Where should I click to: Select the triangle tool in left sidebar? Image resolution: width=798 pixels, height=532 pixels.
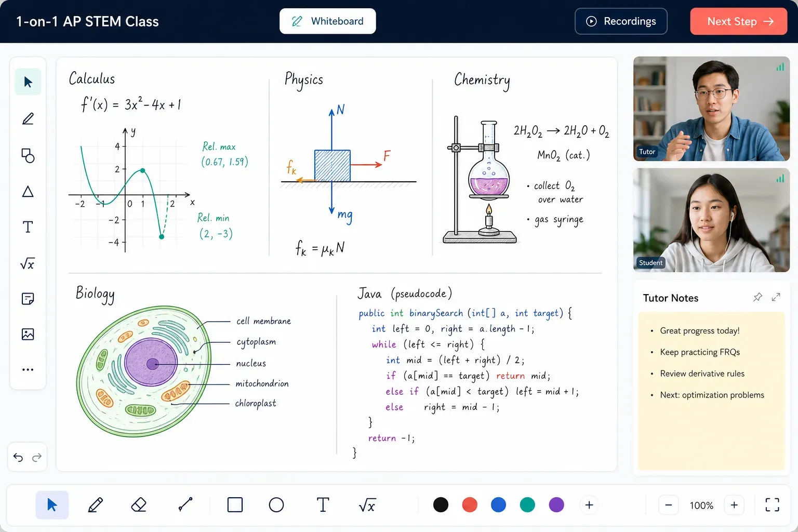tap(28, 192)
